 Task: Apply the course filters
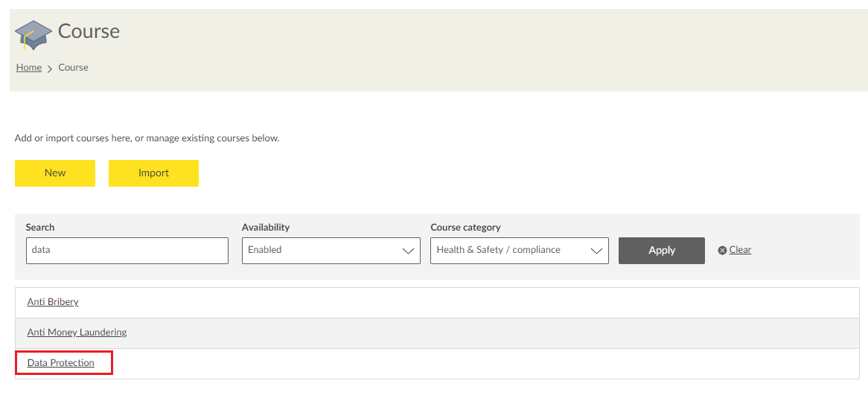pos(661,251)
